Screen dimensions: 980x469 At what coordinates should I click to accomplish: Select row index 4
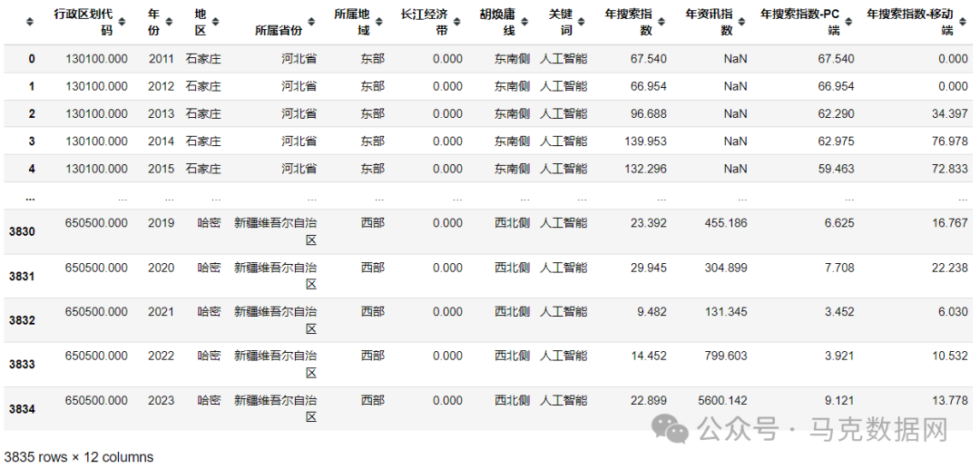tap(31, 169)
